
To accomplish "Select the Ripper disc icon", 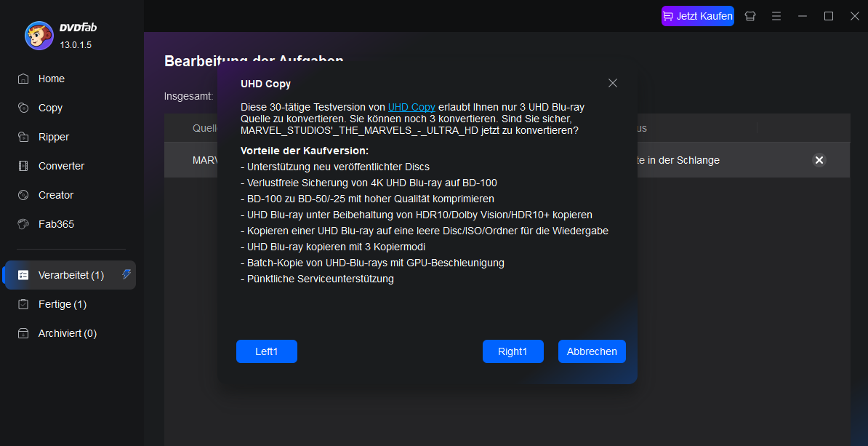I will pos(23,137).
